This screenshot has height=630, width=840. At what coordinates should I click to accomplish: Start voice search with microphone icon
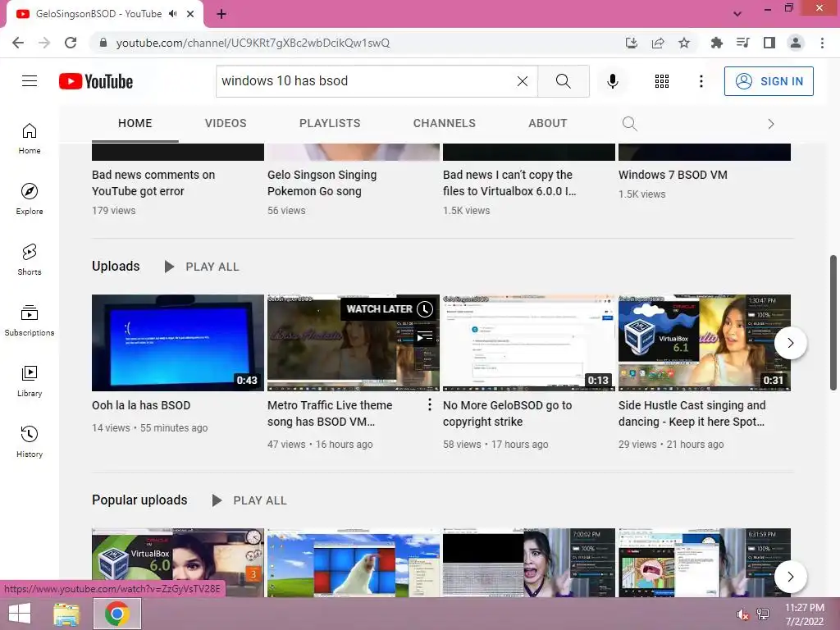[x=612, y=81]
